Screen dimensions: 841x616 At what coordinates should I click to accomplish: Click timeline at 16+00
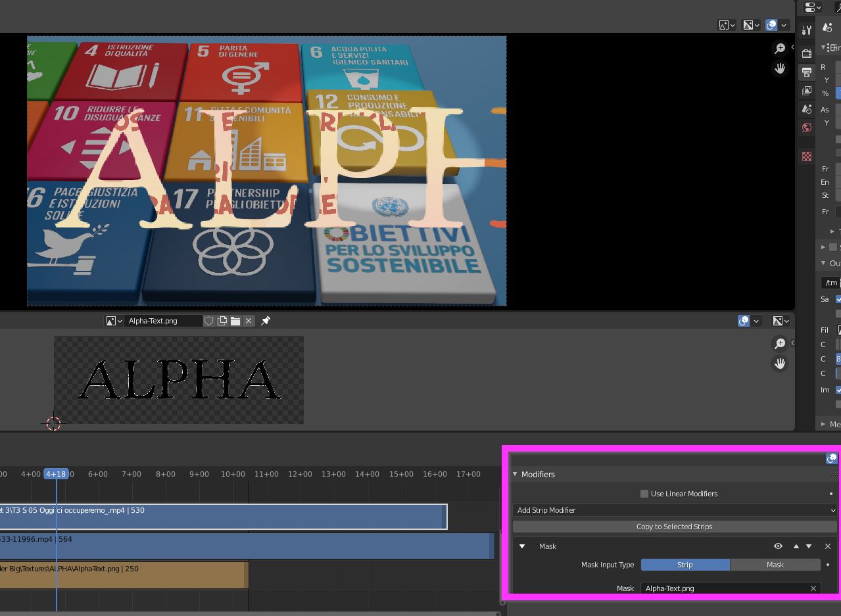[x=435, y=474]
